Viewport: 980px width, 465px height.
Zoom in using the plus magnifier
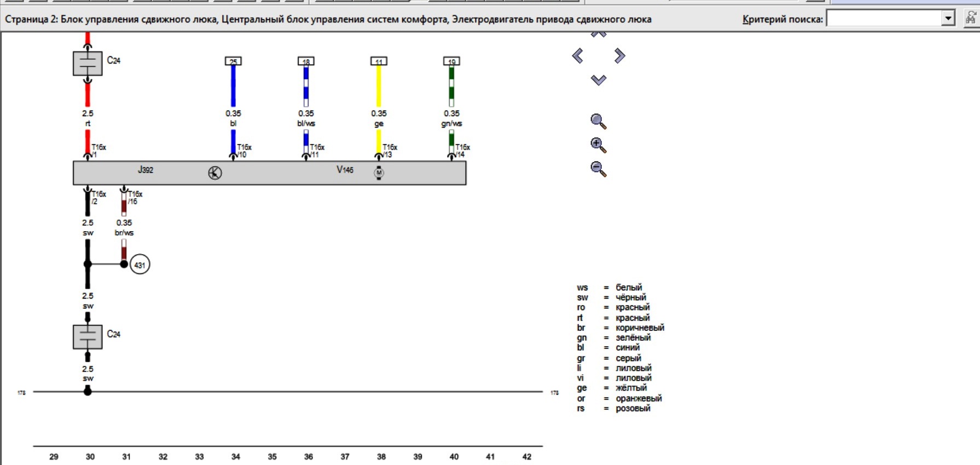click(x=598, y=145)
